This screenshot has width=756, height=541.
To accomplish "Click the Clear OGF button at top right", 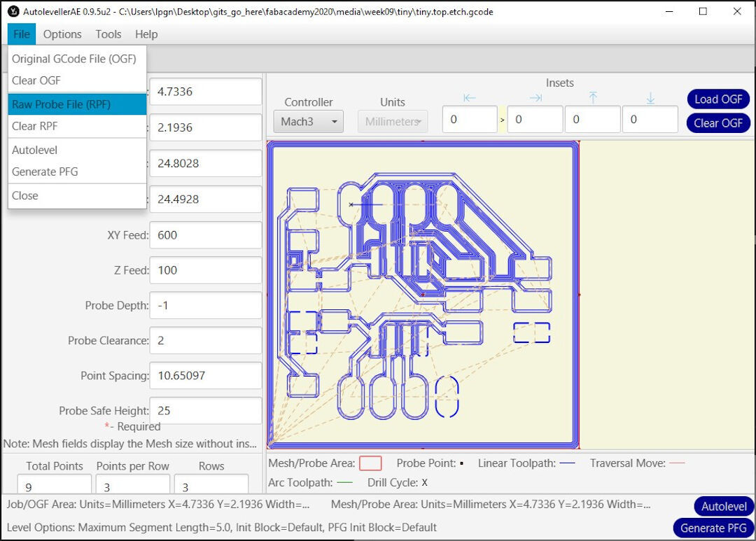I will (x=718, y=123).
